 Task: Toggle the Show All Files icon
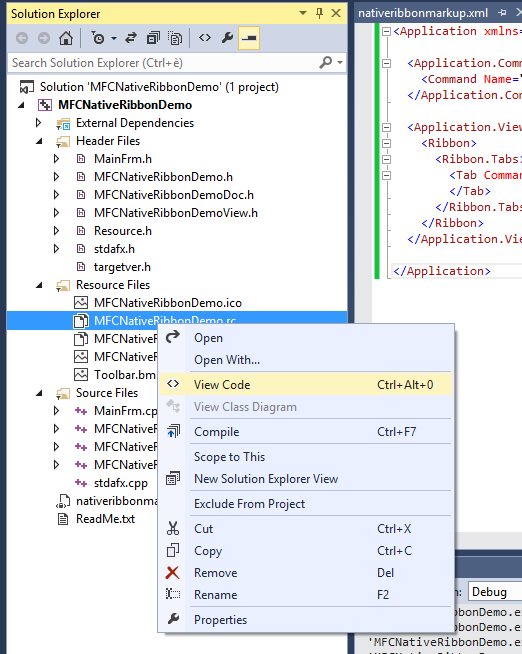pyautogui.click(x=175, y=38)
